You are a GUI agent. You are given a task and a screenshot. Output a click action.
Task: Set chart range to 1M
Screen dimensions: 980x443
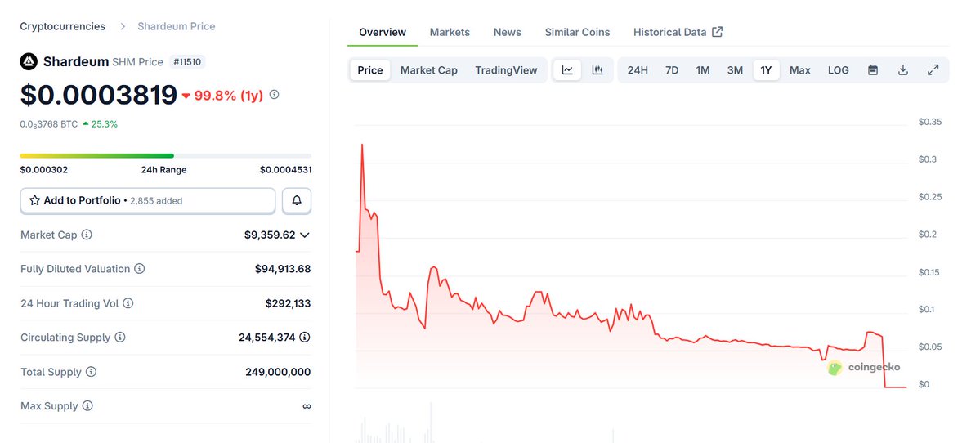tap(703, 70)
